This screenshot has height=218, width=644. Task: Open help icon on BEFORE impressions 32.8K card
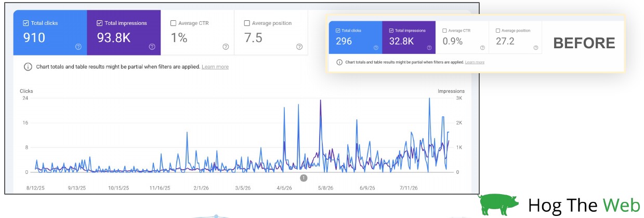pyautogui.click(x=429, y=48)
